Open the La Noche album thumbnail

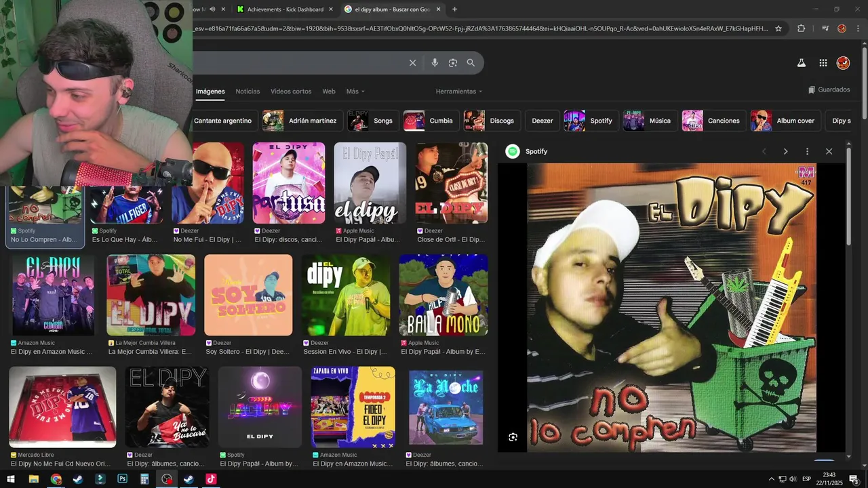pos(446,407)
